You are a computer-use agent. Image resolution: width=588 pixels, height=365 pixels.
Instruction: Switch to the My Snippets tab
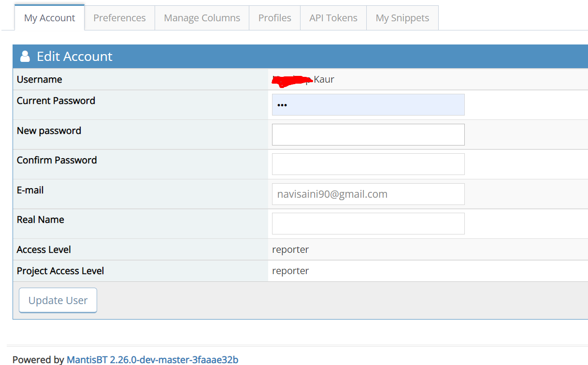(x=402, y=18)
